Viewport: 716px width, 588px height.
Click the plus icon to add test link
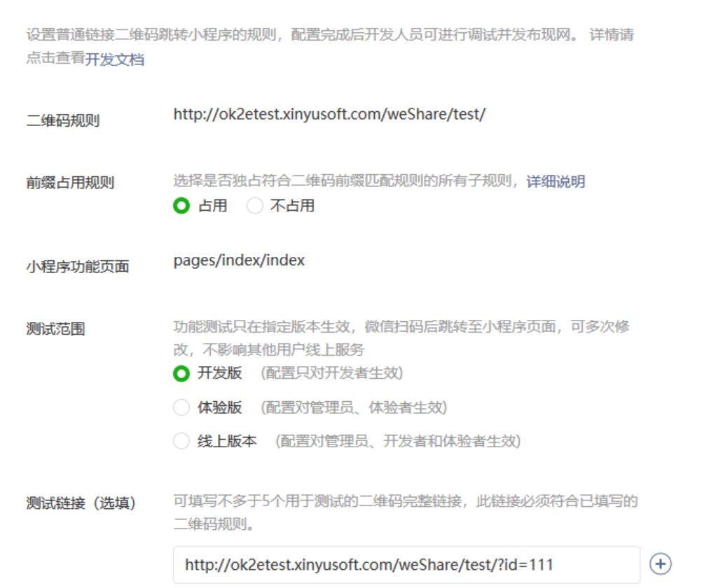click(x=661, y=564)
